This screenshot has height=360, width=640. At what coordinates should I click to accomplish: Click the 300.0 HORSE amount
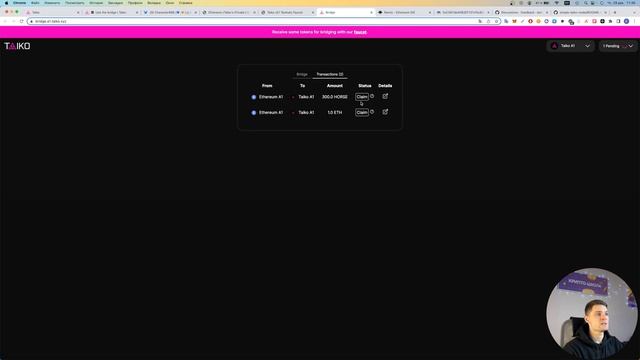point(334,97)
